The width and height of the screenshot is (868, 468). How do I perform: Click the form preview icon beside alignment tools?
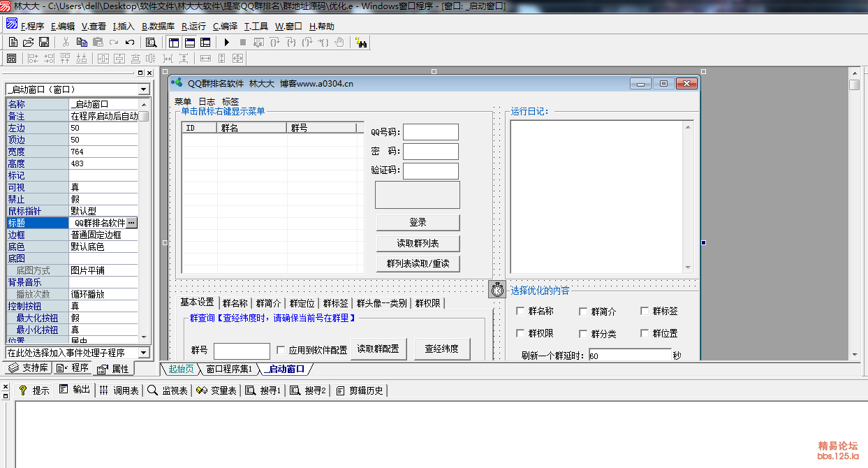click(x=12, y=59)
